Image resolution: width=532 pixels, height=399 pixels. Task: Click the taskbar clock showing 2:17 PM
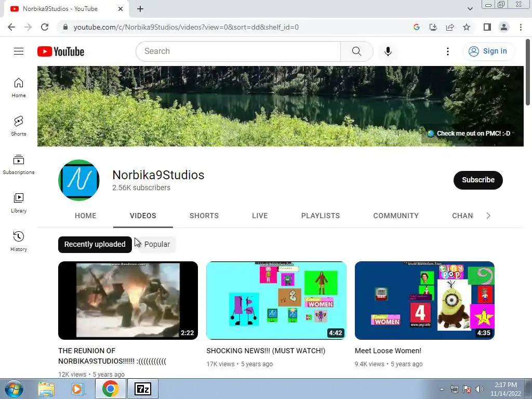[x=506, y=389]
